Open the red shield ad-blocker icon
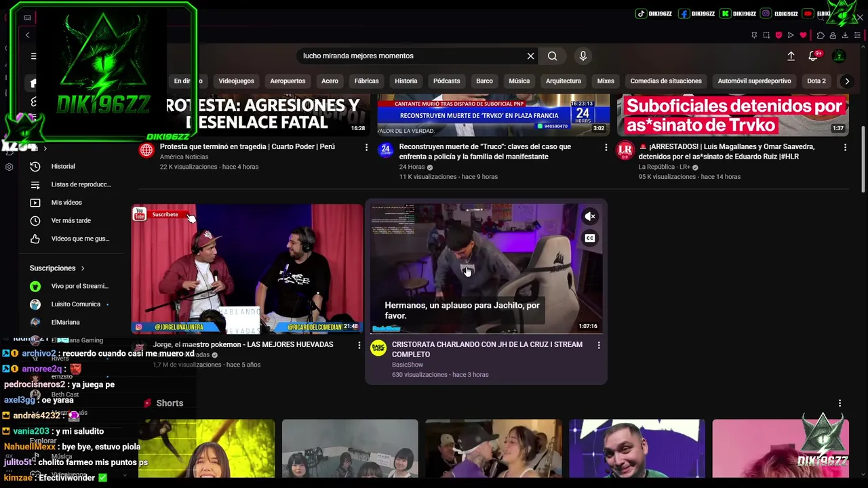The image size is (868, 488). tap(778, 35)
